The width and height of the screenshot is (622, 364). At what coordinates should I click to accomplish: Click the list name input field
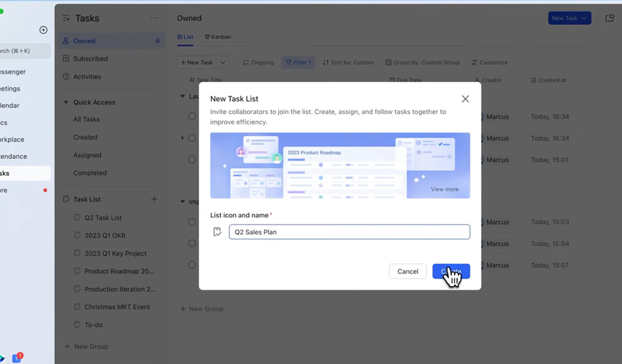coord(349,232)
